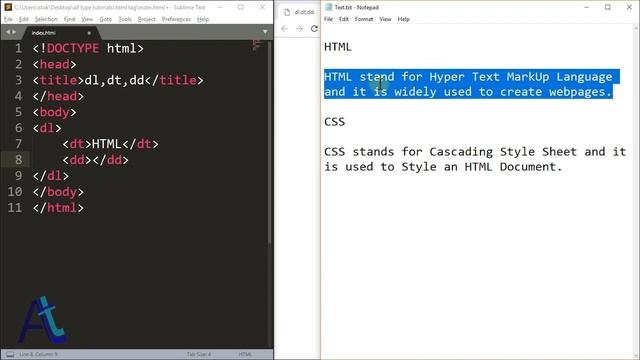640x360 pixels.
Task: Toggle the side bar icon in the status bar
Action: pos(10,354)
